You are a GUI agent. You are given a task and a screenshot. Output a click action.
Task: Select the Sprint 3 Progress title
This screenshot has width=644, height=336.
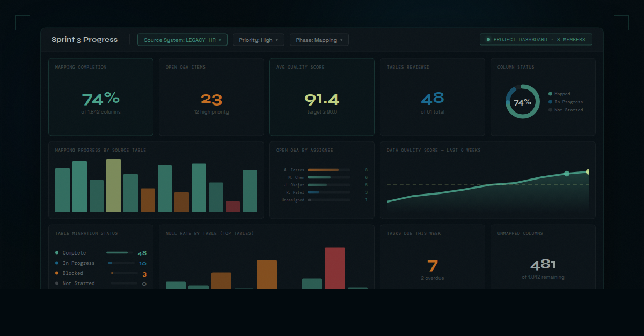pyautogui.click(x=84, y=39)
